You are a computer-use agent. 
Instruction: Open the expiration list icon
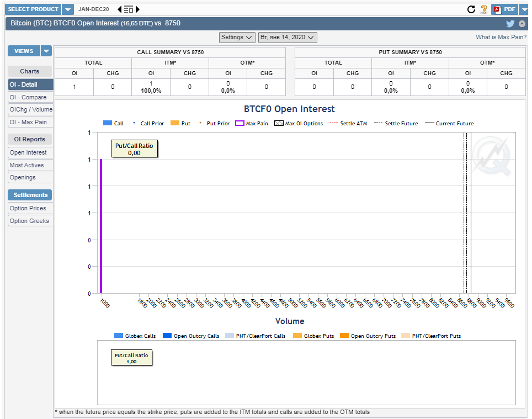click(x=129, y=9)
